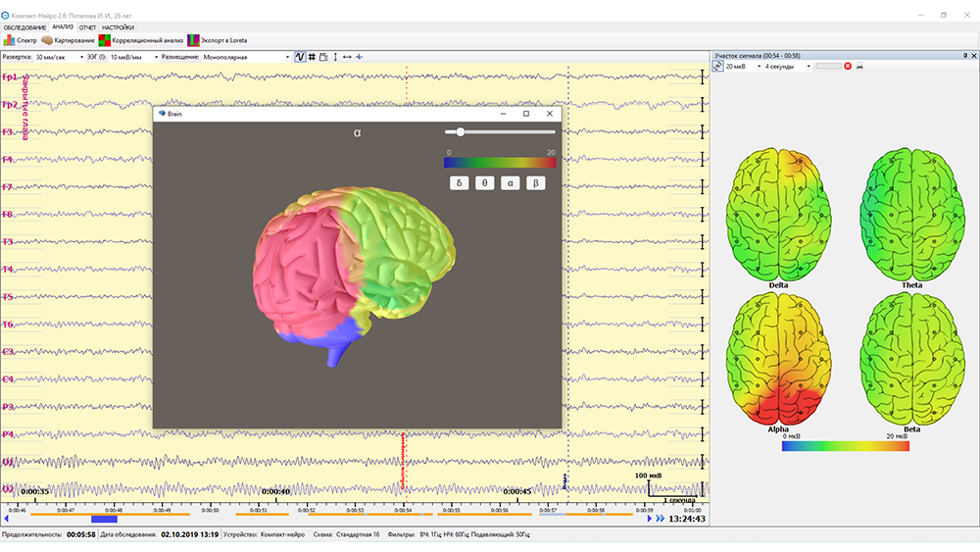The image size is (980, 552).
Task: Click the Alpha brain map thumbnail
Action: click(778, 362)
